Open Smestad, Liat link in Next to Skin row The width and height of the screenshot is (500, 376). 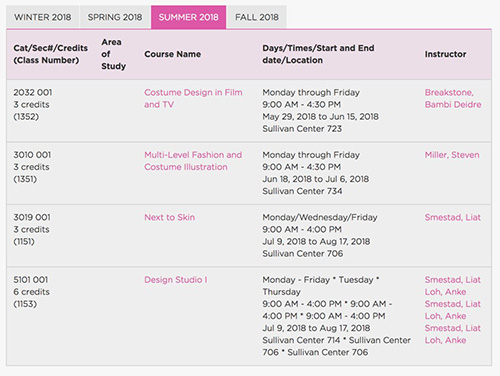point(453,217)
